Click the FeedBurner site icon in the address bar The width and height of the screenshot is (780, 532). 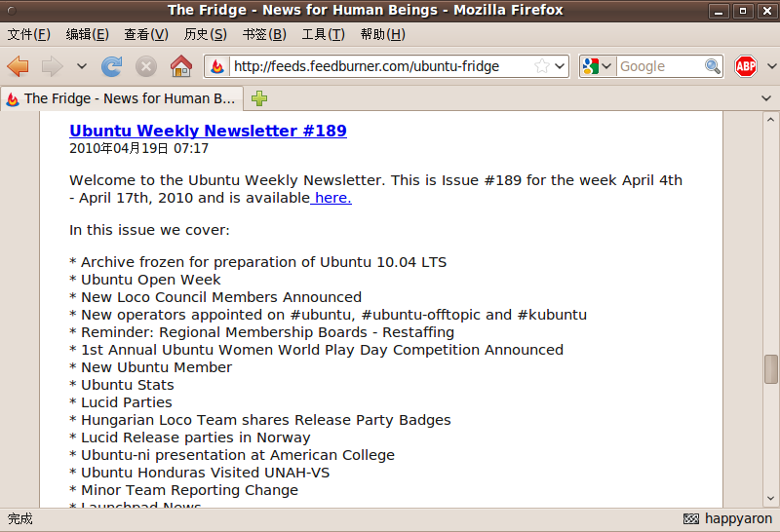[x=217, y=66]
